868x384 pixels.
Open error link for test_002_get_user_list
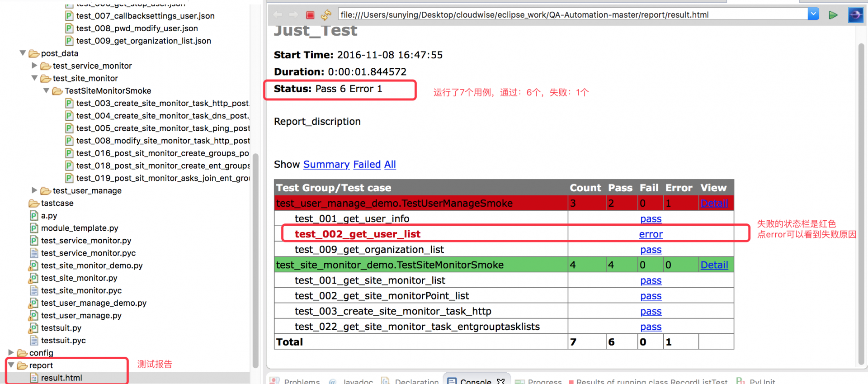click(651, 234)
